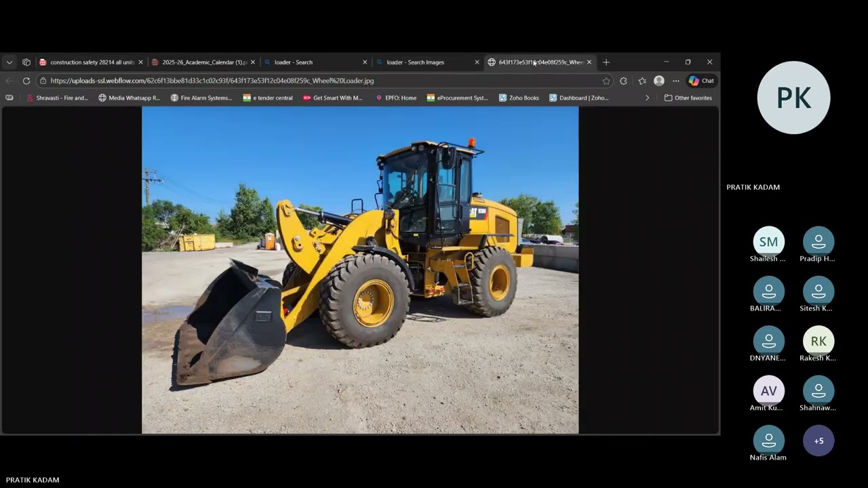Open eProcurement Syst... bookmark
The height and width of the screenshot is (488, 868).
458,98
